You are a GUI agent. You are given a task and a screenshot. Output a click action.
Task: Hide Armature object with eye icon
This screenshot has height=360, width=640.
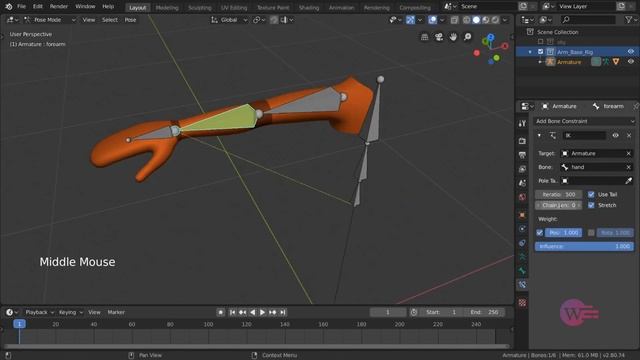click(x=631, y=62)
